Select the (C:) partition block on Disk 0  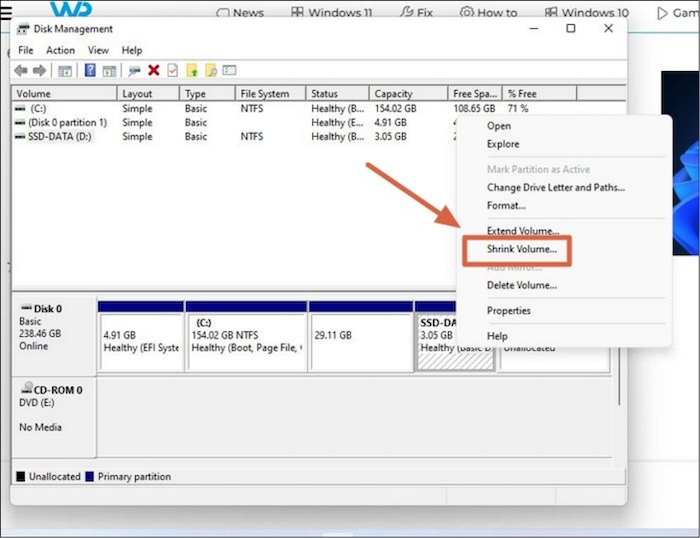(x=246, y=342)
